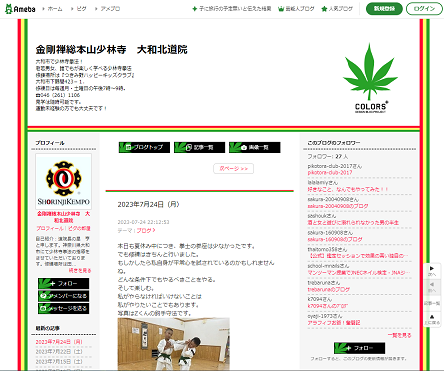Expand profile with 続きを見る
This screenshot has width=444, height=371.
point(80,270)
